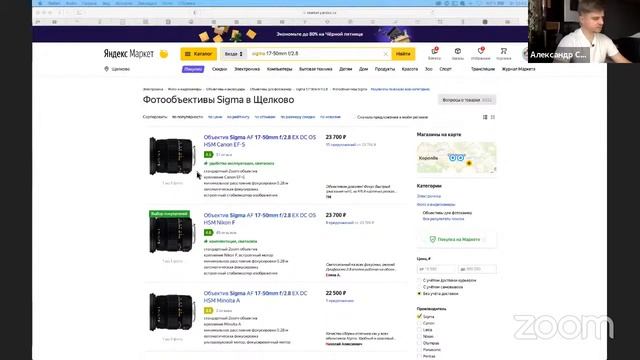Screen dimensions: 640x360
Task: Check the Canon manufacturer checkbox
Action: (x=419, y=323)
